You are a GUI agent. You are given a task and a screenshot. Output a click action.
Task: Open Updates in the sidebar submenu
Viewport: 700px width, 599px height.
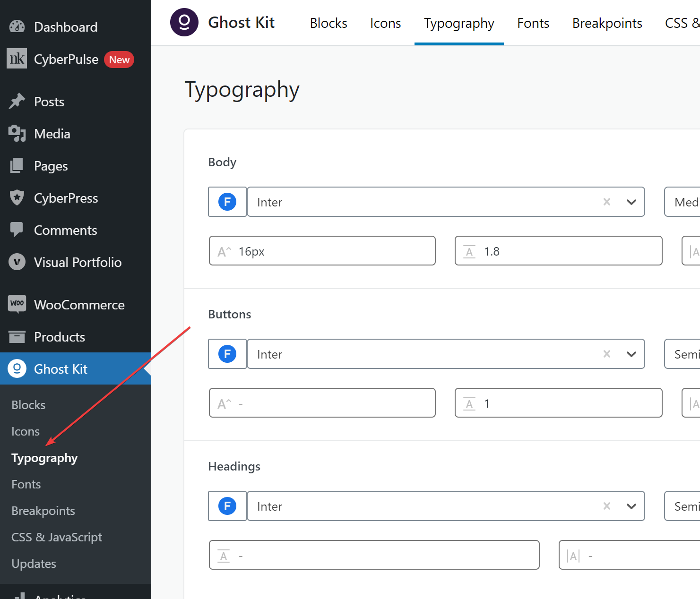tap(34, 564)
